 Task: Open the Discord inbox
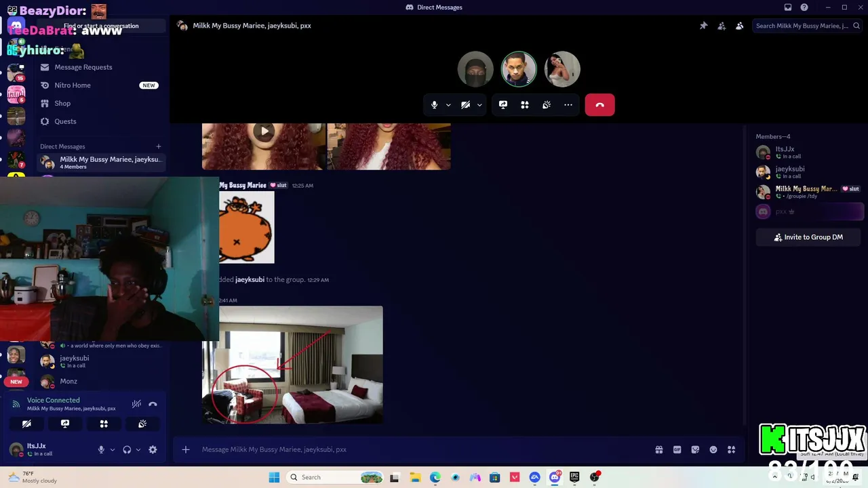(x=788, y=7)
